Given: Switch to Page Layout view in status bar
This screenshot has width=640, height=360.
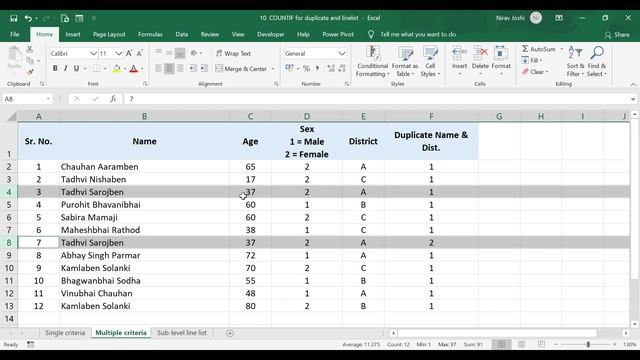Looking at the screenshot, I should coord(521,344).
